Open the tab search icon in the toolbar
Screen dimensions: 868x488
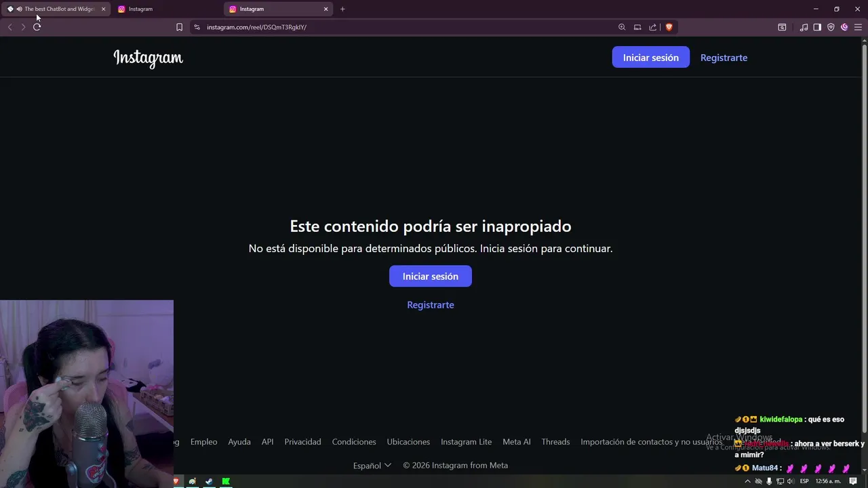[782, 27]
